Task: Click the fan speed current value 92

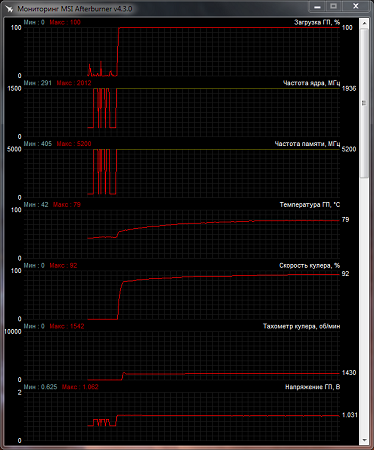Action: tap(345, 274)
